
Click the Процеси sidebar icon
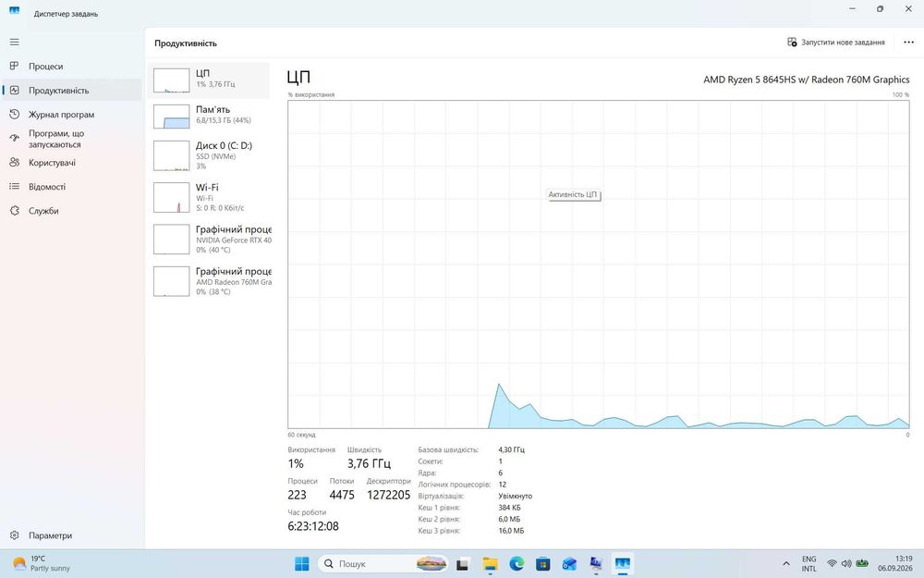click(x=15, y=66)
